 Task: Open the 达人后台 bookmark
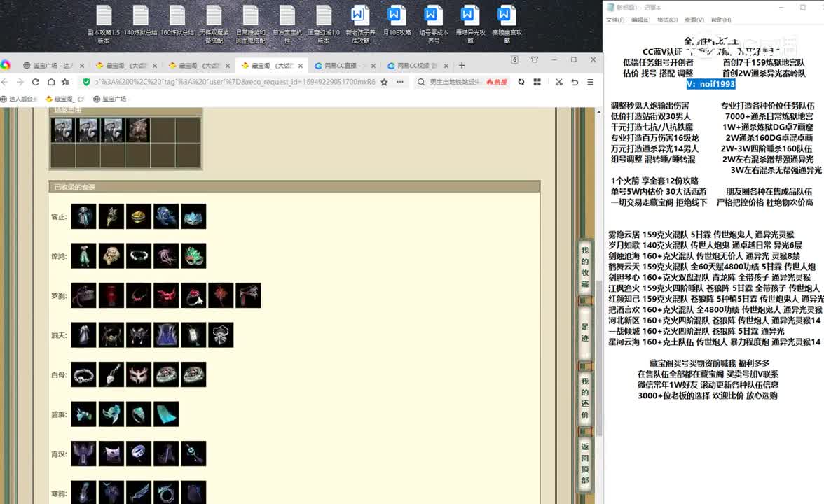tap(19, 99)
